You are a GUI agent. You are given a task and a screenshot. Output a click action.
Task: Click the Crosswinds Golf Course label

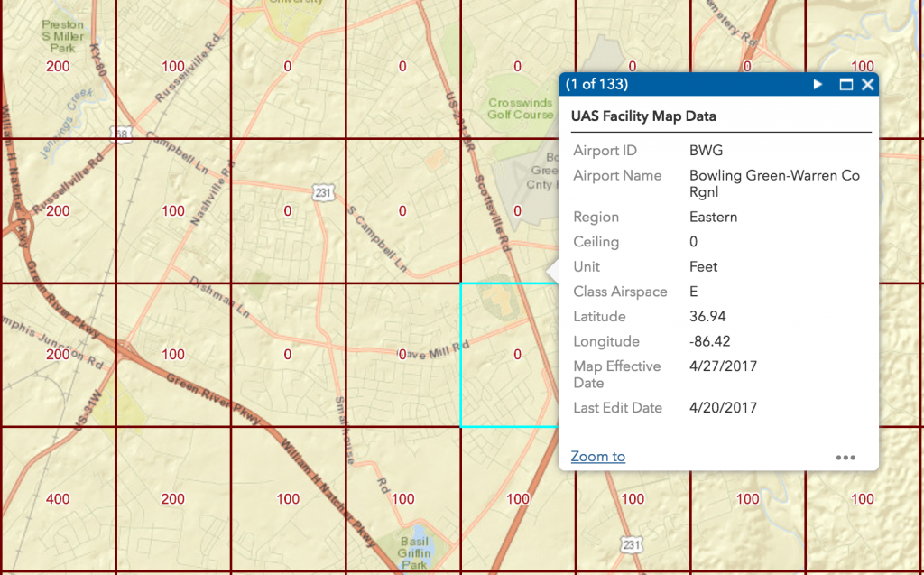(x=521, y=109)
